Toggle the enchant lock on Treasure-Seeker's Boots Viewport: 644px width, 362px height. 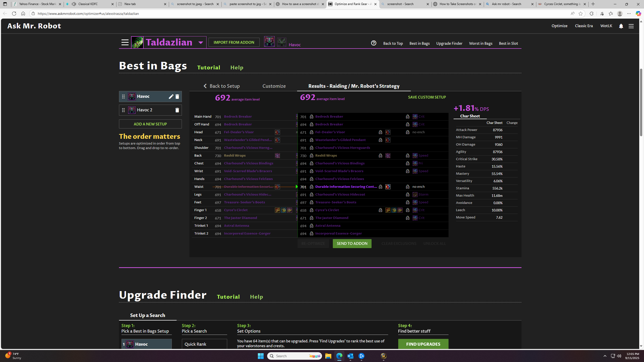coord(408,202)
